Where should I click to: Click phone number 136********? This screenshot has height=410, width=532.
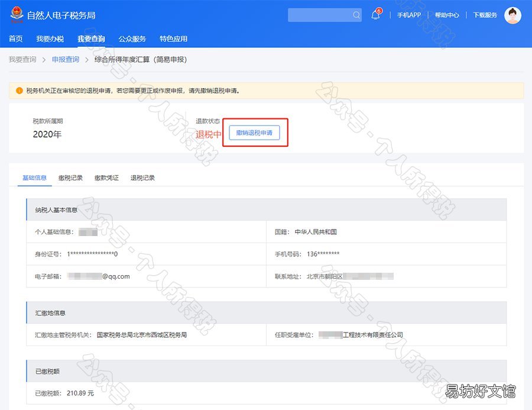(x=323, y=254)
